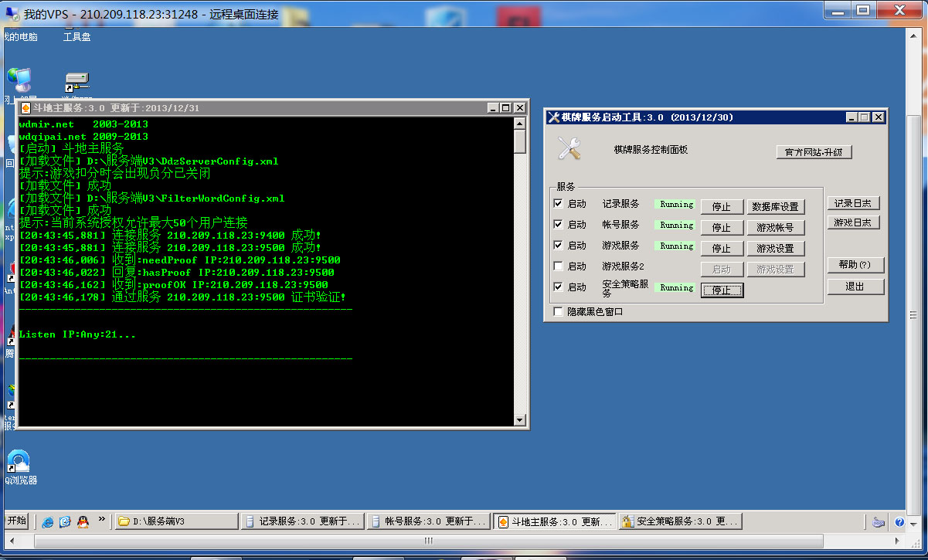Toggle 启动 checkbox for 记录服务
This screenshot has height=560, width=928.
pyautogui.click(x=559, y=204)
